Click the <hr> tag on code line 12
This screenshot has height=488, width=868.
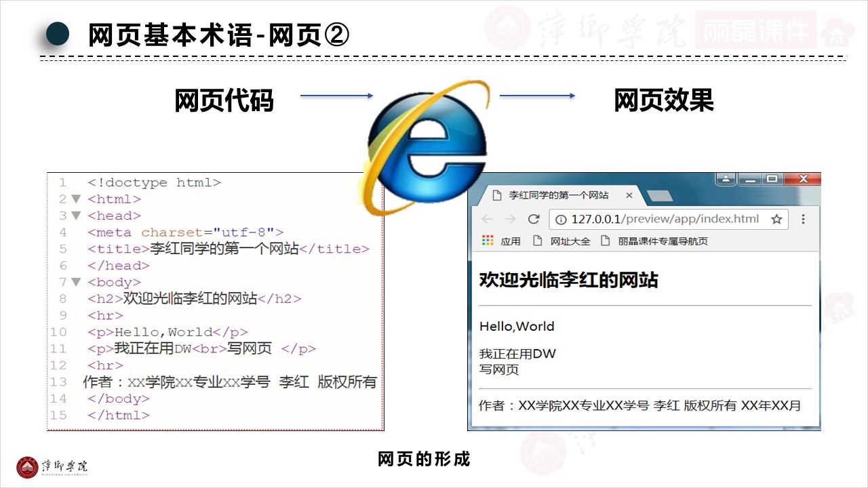(x=105, y=365)
